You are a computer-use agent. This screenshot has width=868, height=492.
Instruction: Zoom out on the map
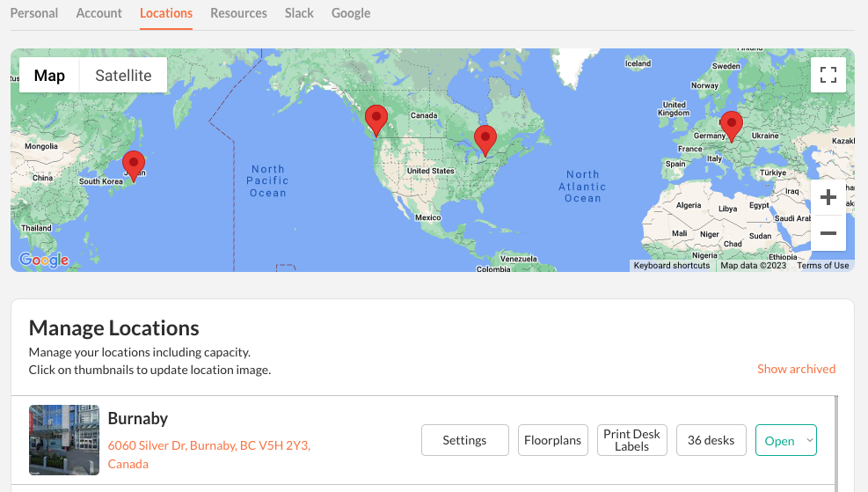pos(828,233)
